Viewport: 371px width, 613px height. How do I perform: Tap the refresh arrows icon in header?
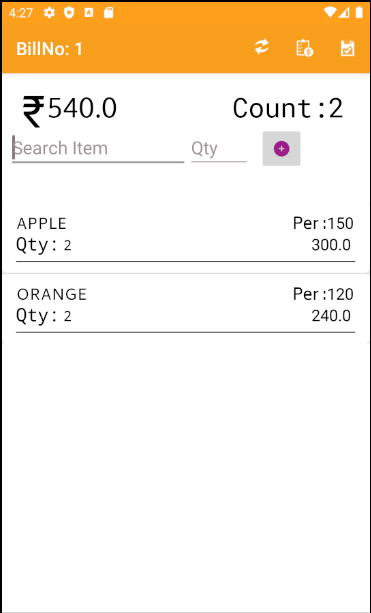tap(262, 48)
